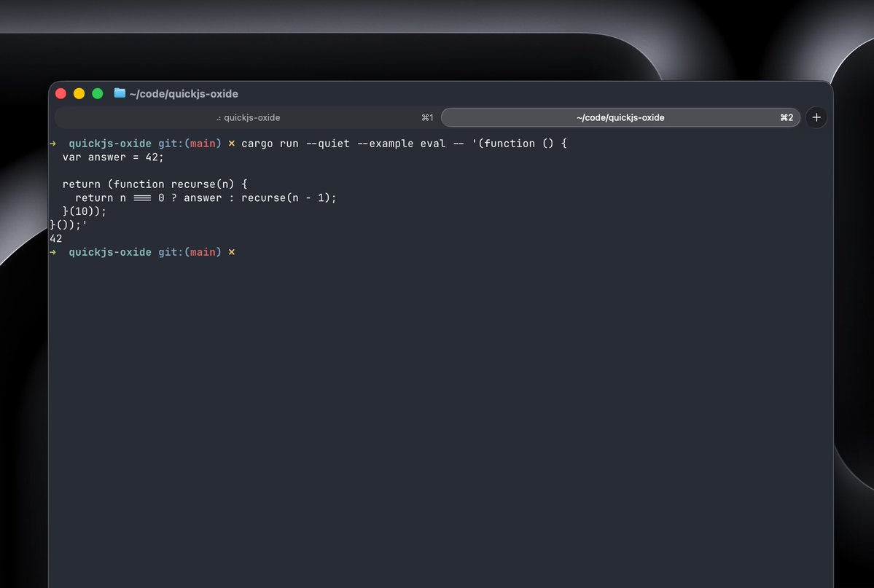Click the ~/code/quickjs-oxide window title
This screenshot has height=588, width=874.
pyautogui.click(x=184, y=94)
